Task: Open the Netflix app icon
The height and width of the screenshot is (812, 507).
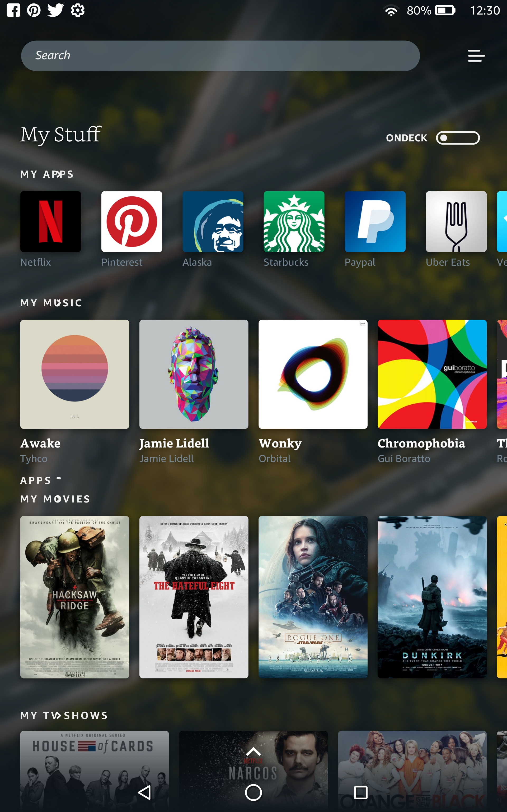Action: click(x=51, y=222)
